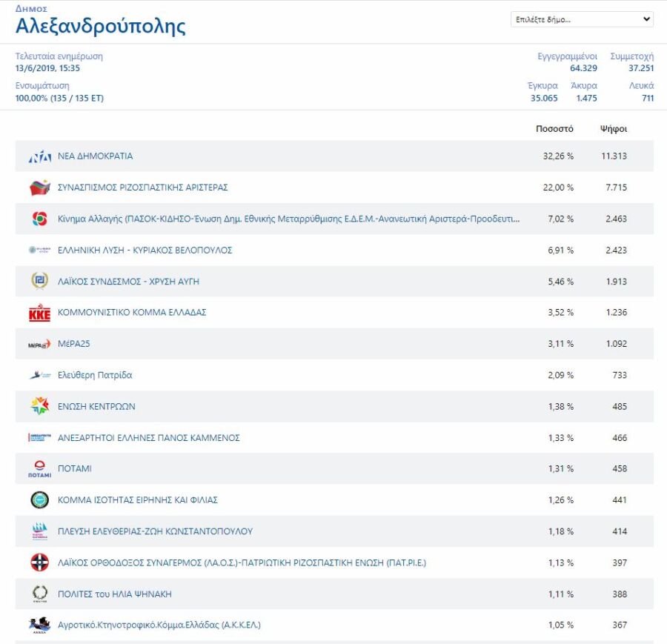The width and height of the screenshot is (667, 644).
Task: Click the dropdown arrow of municipality selector
Action: (x=646, y=19)
